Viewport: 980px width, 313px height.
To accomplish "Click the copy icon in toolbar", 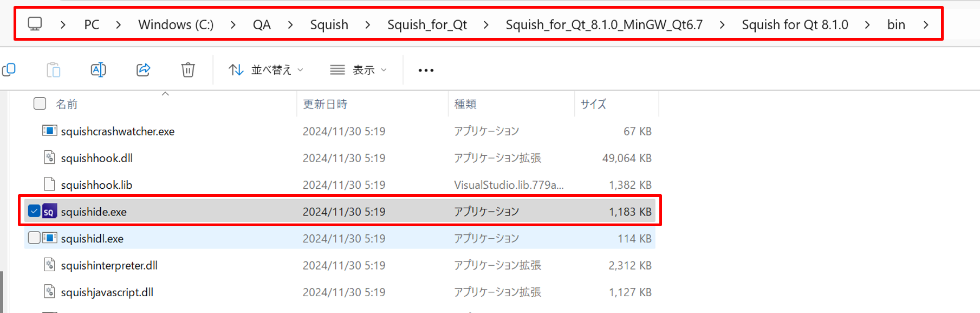I will [9, 70].
